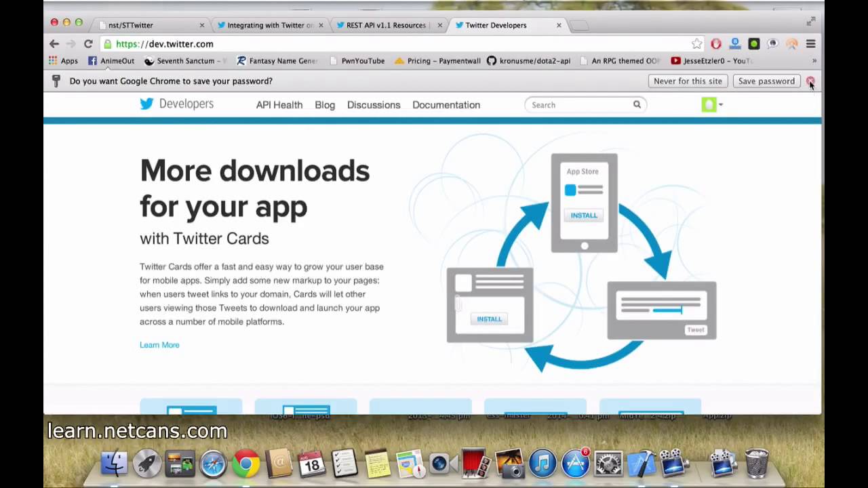Toggle Chrome fullscreen with the arrows icon
Viewport: 868px width, 488px height.
(x=810, y=22)
